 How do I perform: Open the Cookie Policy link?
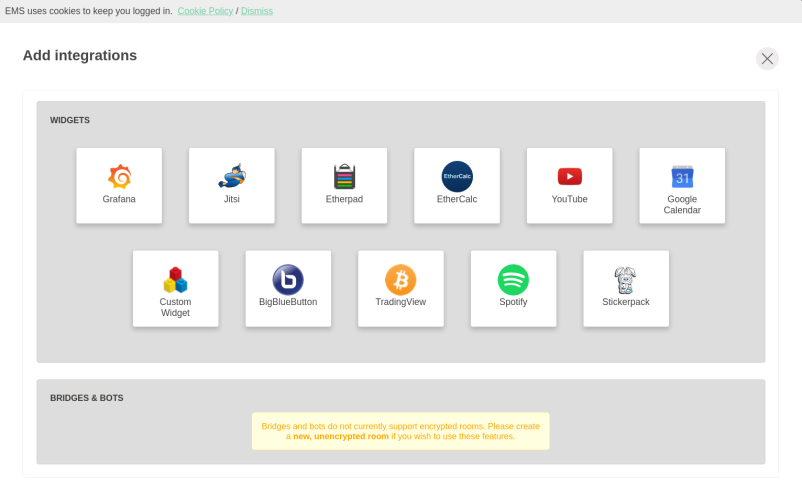point(205,11)
